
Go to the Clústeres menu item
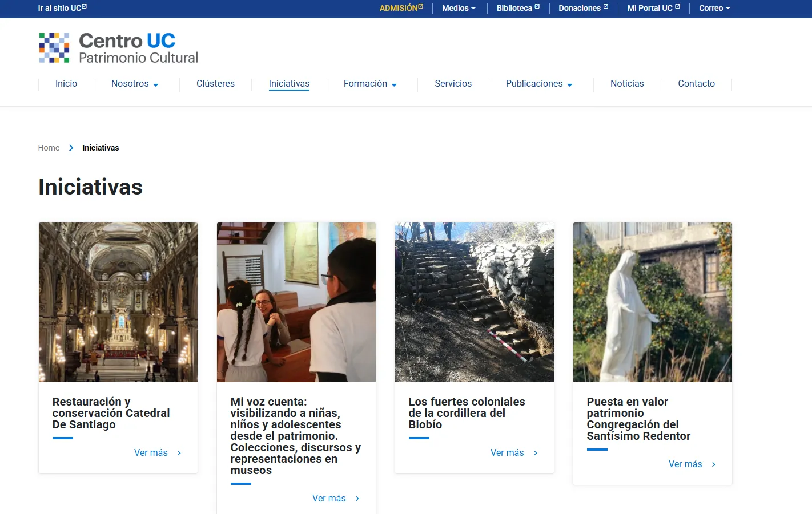pyautogui.click(x=215, y=84)
